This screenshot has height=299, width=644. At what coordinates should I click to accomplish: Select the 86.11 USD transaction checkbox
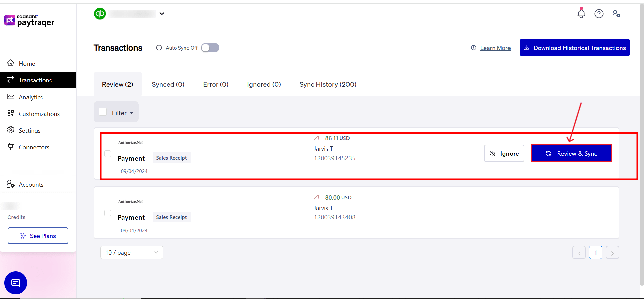(108, 154)
